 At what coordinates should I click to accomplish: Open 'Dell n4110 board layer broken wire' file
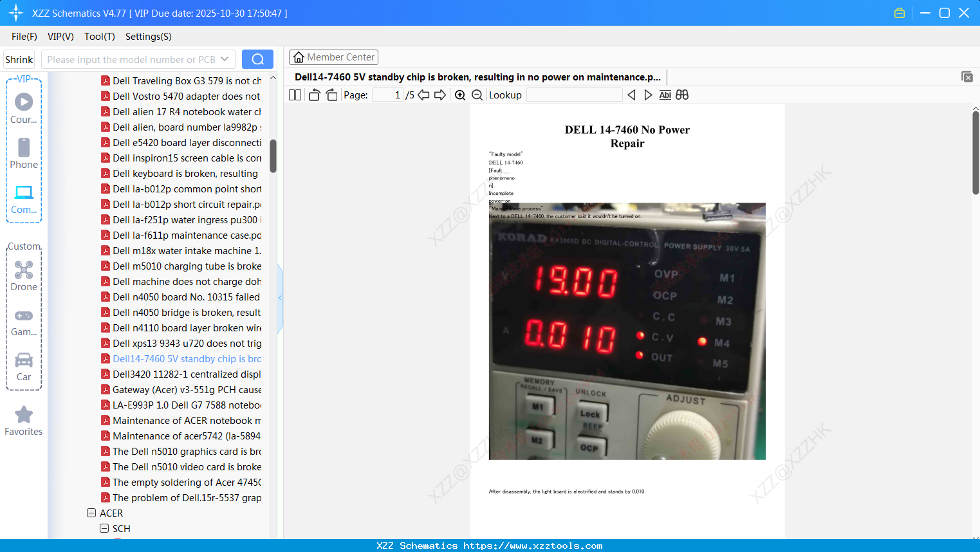coord(181,327)
